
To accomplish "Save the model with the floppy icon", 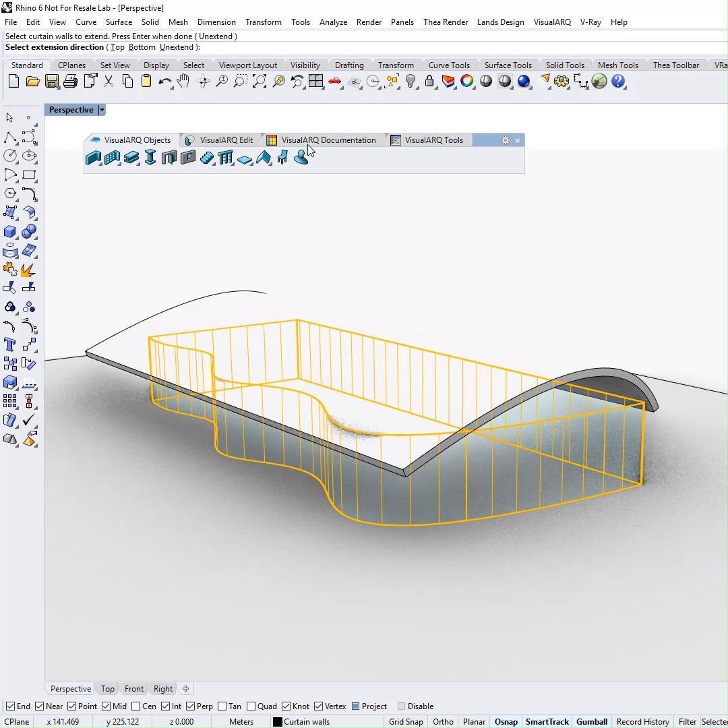I will [51, 82].
